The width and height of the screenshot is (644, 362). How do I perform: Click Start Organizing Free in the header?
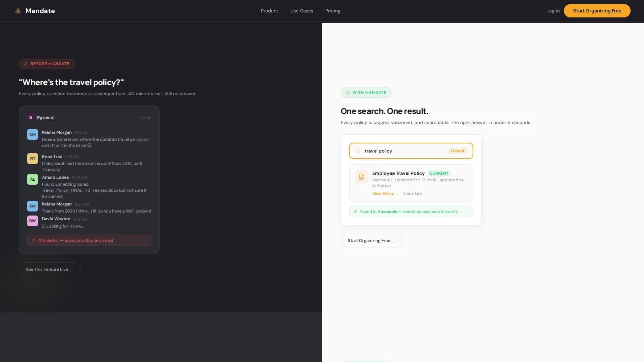tap(597, 10)
